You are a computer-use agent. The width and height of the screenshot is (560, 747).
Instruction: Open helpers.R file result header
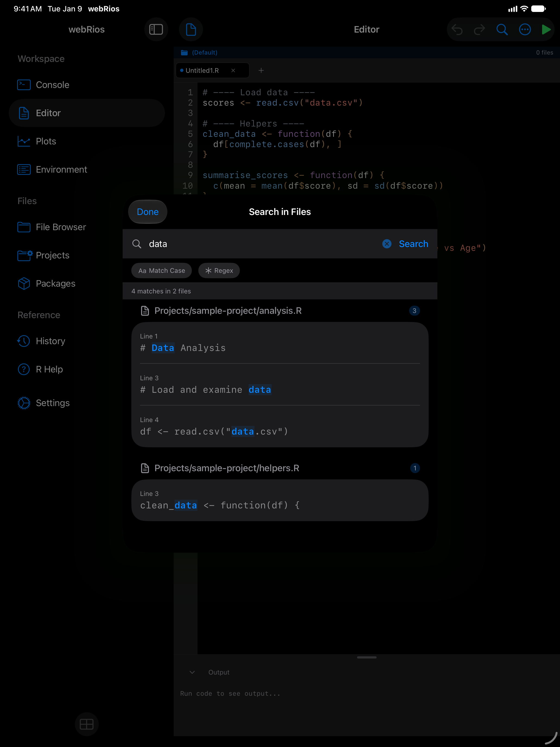coord(280,468)
